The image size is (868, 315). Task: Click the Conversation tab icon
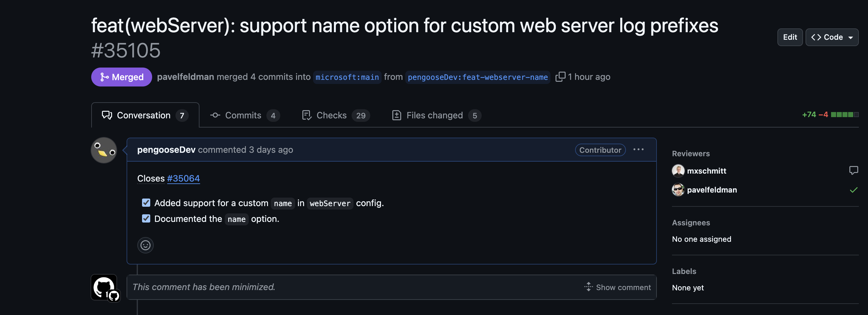(x=107, y=115)
